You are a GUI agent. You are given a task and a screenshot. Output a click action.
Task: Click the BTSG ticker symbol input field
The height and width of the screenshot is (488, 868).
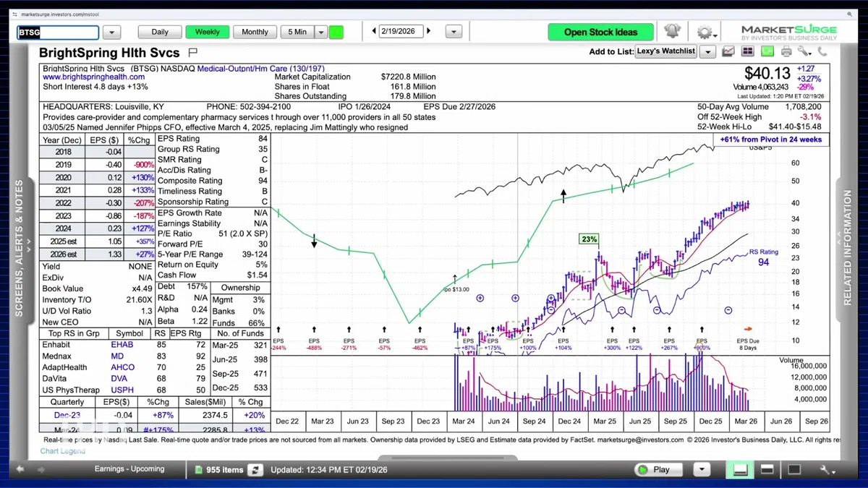[x=58, y=33]
